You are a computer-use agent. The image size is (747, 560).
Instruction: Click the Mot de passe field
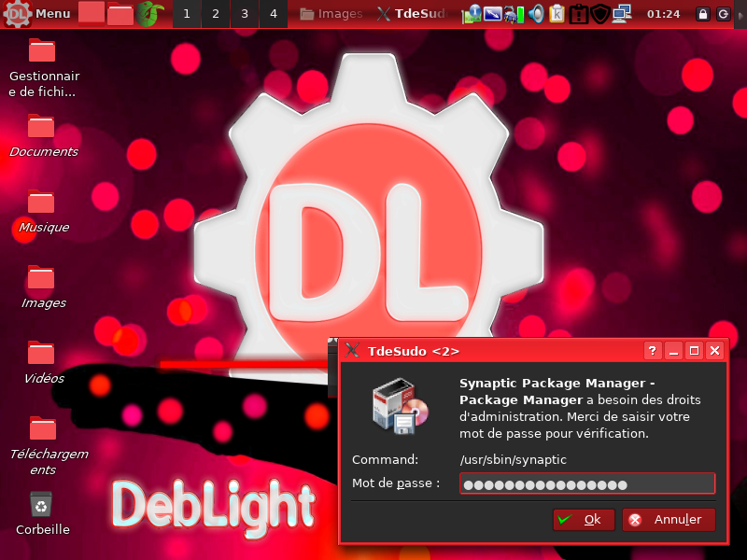coord(586,483)
